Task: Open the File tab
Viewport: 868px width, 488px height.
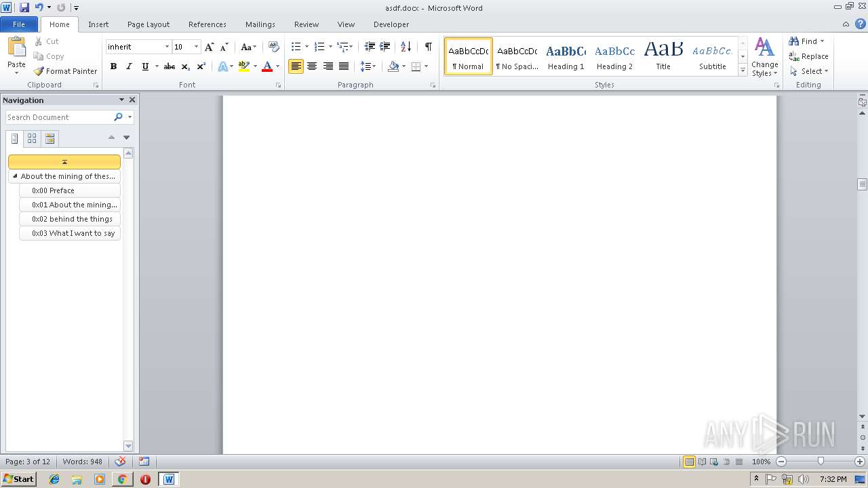Action: (x=19, y=24)
